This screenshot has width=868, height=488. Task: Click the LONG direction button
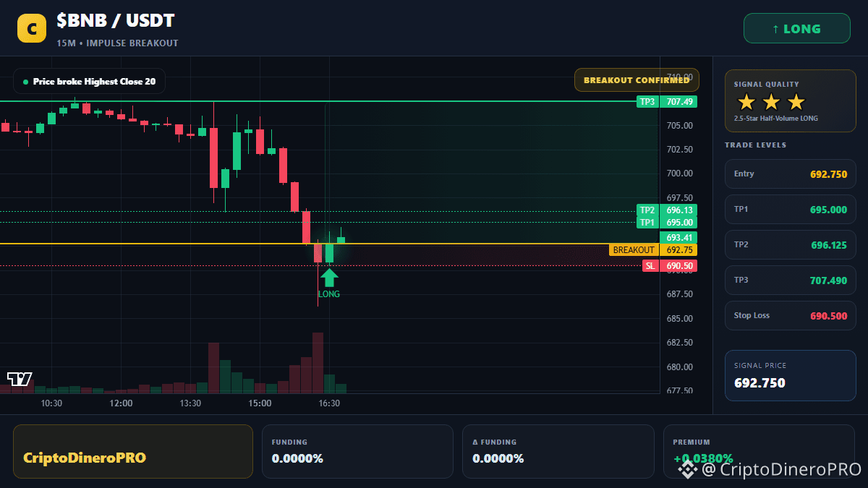[796, 29]
